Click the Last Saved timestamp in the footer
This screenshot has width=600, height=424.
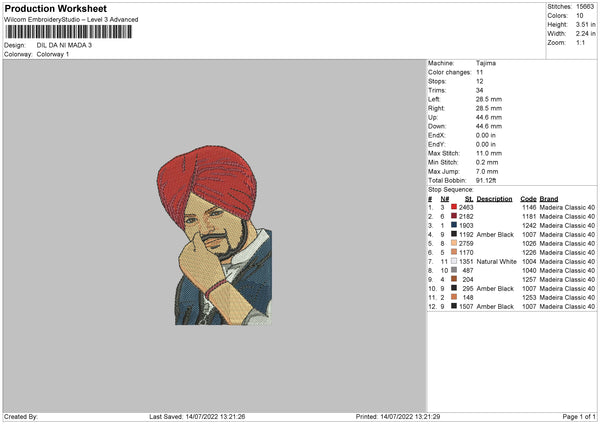197,416
